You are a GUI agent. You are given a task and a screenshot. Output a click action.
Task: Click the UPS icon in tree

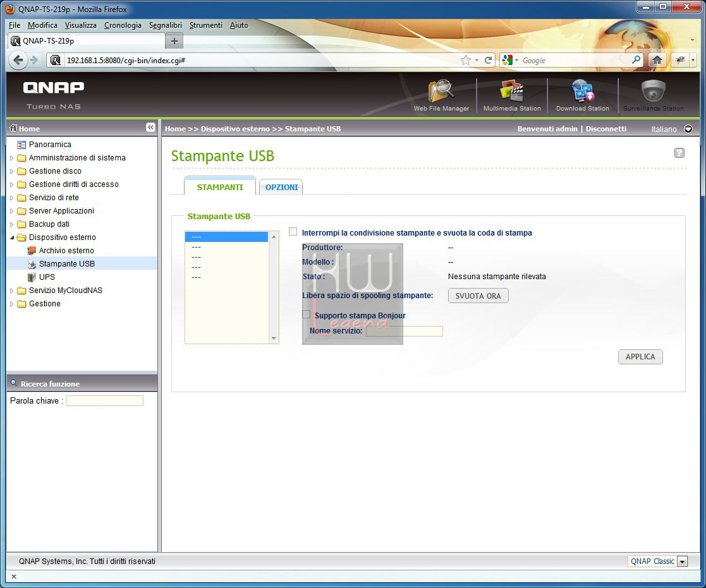click(32, 277)
